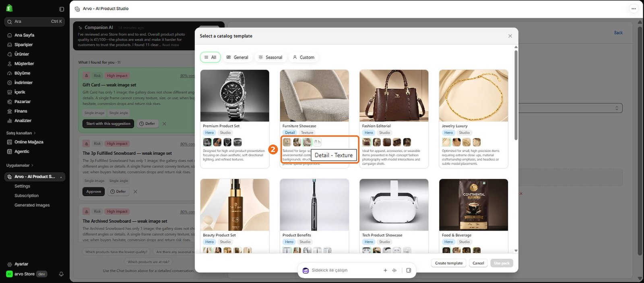Viewport: 644px width, 283px height.
Task: Click Approve on 3p Fulfilled Snowboard
Action: [x=93, y=191]
